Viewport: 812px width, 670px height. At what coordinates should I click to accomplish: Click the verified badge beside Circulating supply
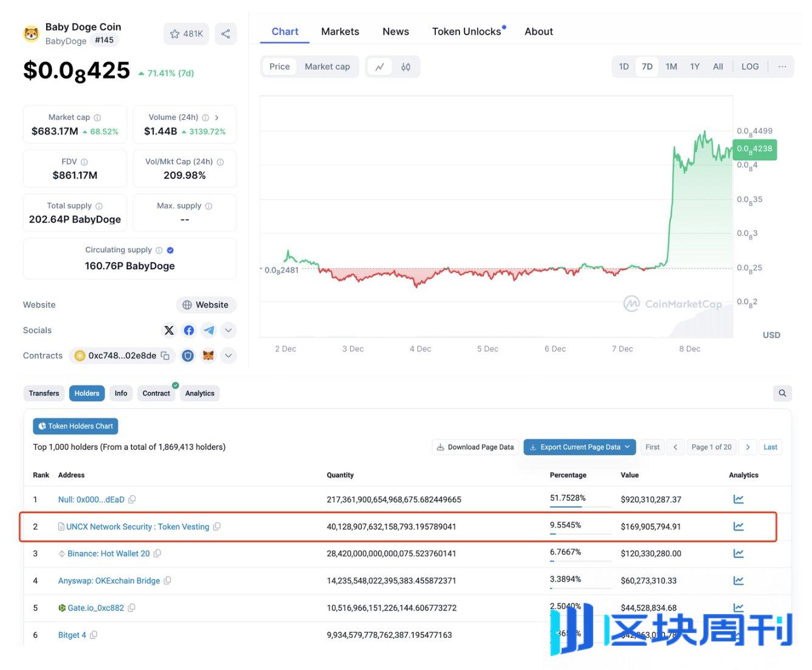170,250
